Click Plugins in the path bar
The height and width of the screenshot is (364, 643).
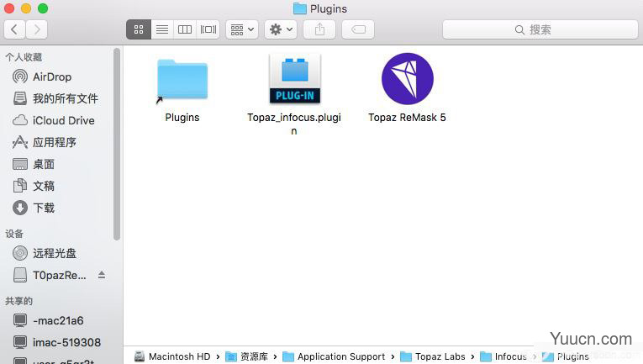(566, 356)
